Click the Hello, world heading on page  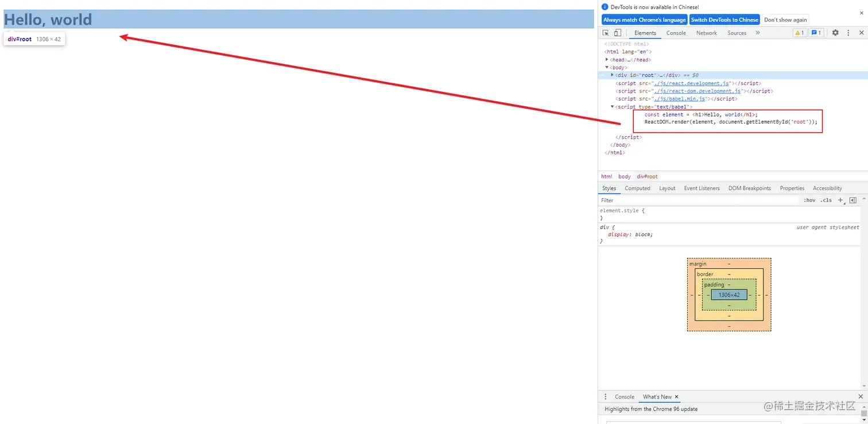[x=48, y=20]
